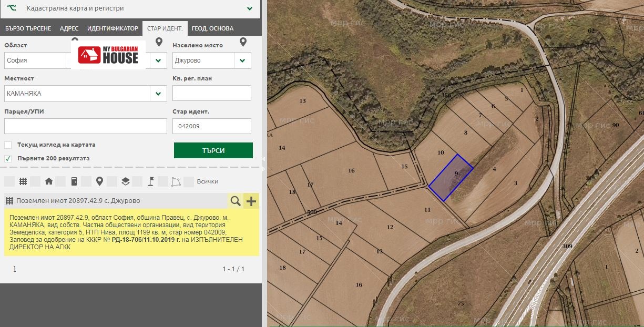The width and height of the screenshot is (644, 327).
Task: Click the land parcels grid filter icon
Action: 23,181
